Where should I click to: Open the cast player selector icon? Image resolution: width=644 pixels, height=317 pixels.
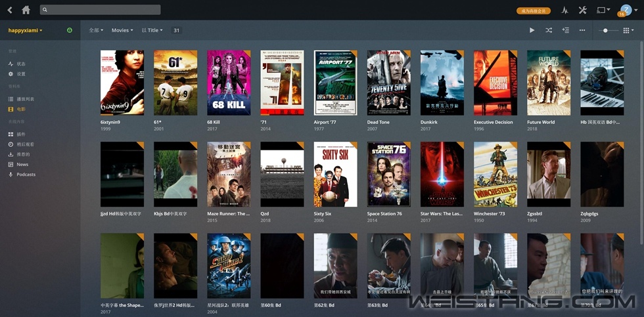point(603,10)
